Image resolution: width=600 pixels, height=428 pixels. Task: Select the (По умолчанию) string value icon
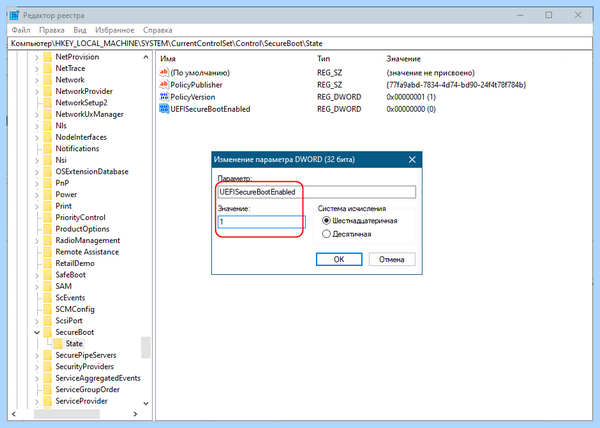[x=164, y=72]
